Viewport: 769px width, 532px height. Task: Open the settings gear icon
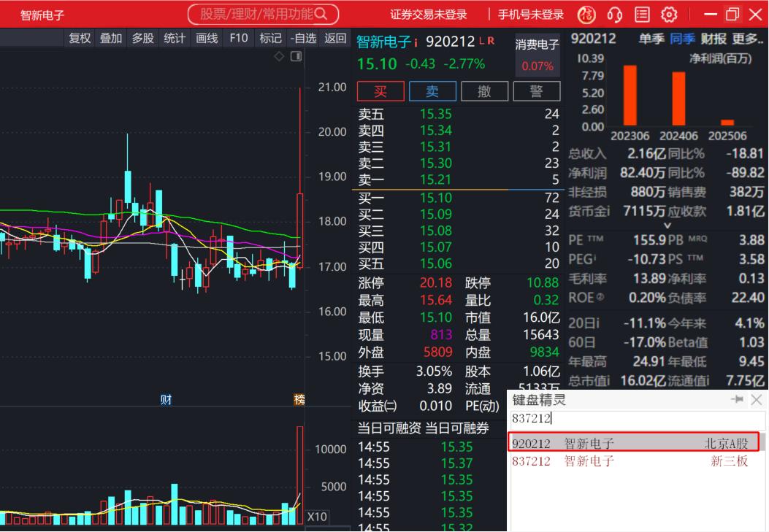point(669,15)
